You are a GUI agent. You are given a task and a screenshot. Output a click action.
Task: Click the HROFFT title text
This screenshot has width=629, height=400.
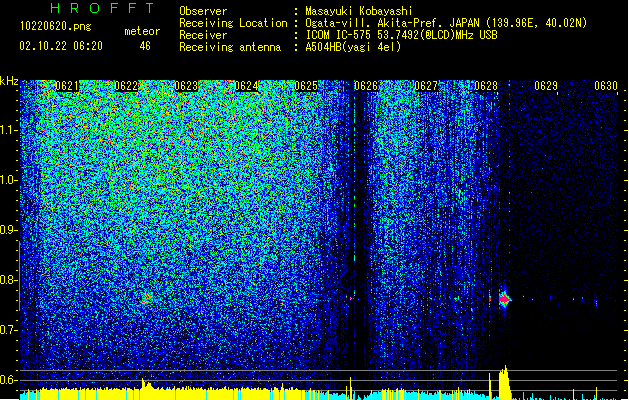click(x=102, y=8)
